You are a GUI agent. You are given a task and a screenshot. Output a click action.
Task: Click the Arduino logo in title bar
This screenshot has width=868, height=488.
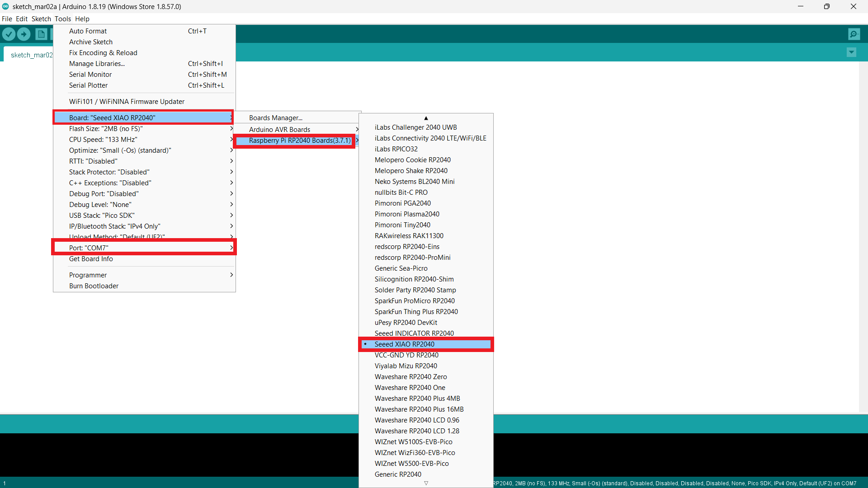[5, 6]
